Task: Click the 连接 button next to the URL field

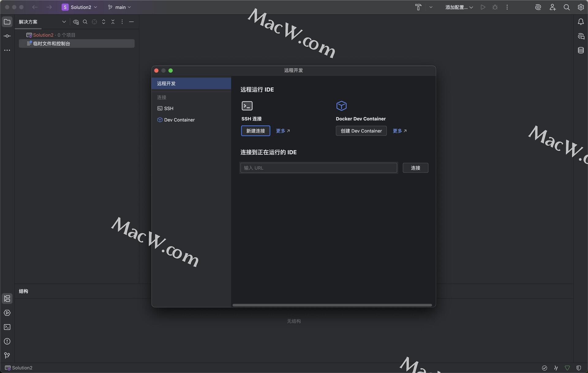Action: click(415, 168)
